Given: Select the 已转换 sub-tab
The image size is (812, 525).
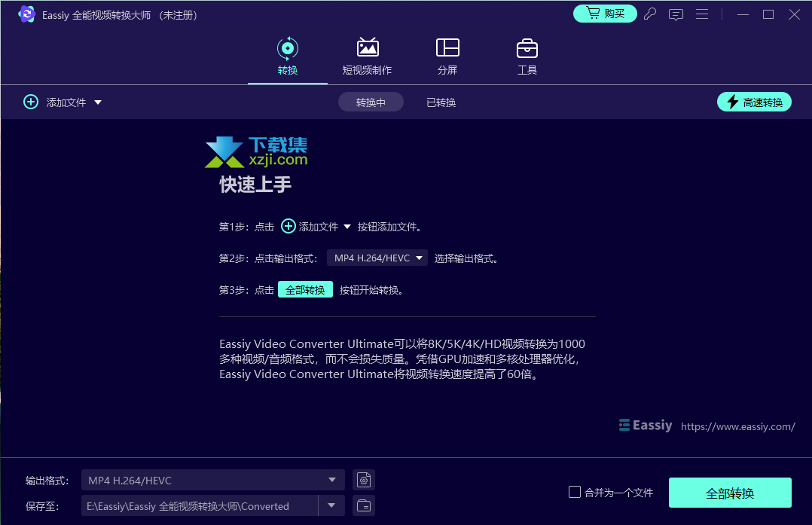Looking at the screenshot, I should click(x=441, y=102).
